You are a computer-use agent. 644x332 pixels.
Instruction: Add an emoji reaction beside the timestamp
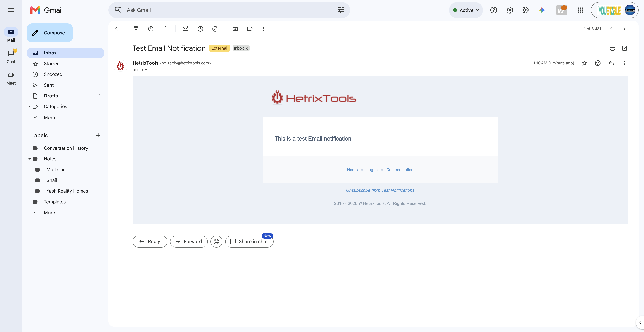click(x=598, y=63)
